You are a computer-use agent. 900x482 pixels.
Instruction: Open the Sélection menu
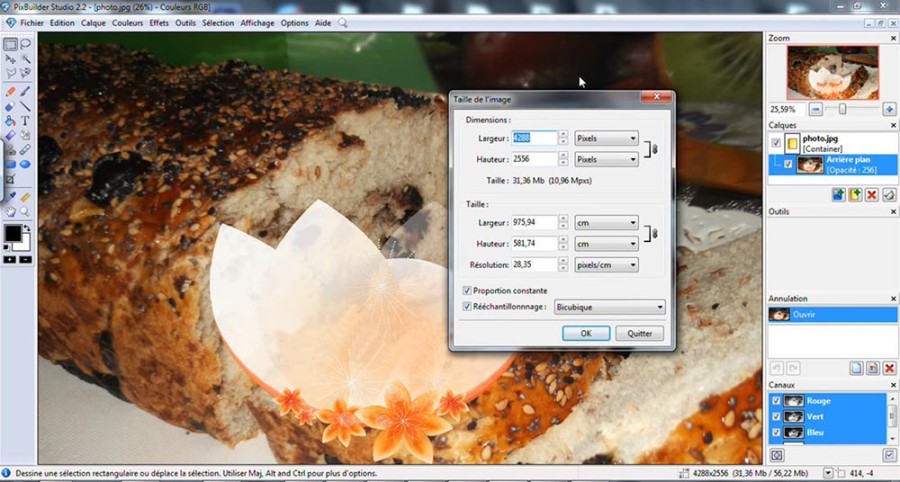(x=218, y=23)
